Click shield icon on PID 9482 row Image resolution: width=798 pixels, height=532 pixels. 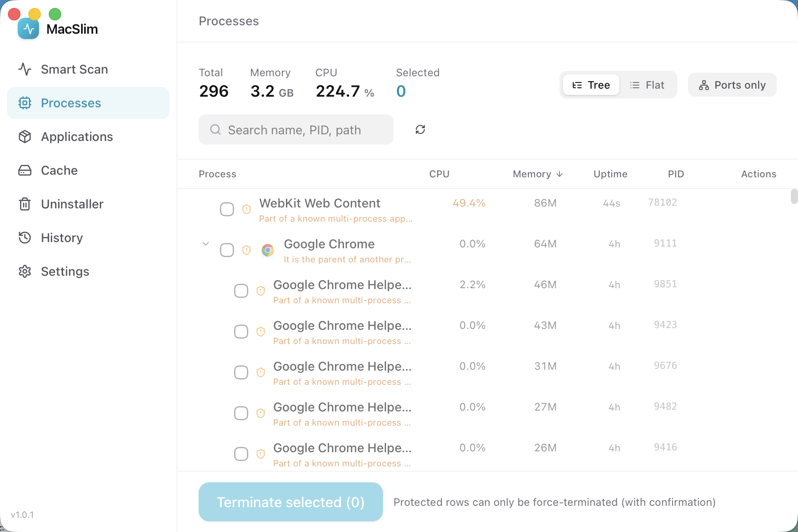tap(261, 413)
